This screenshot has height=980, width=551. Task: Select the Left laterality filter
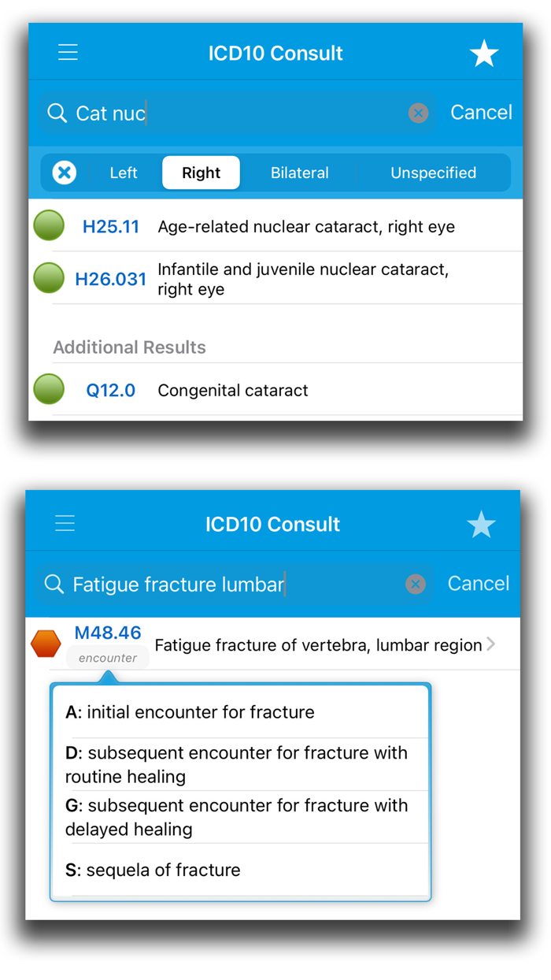tap(123, 173)
